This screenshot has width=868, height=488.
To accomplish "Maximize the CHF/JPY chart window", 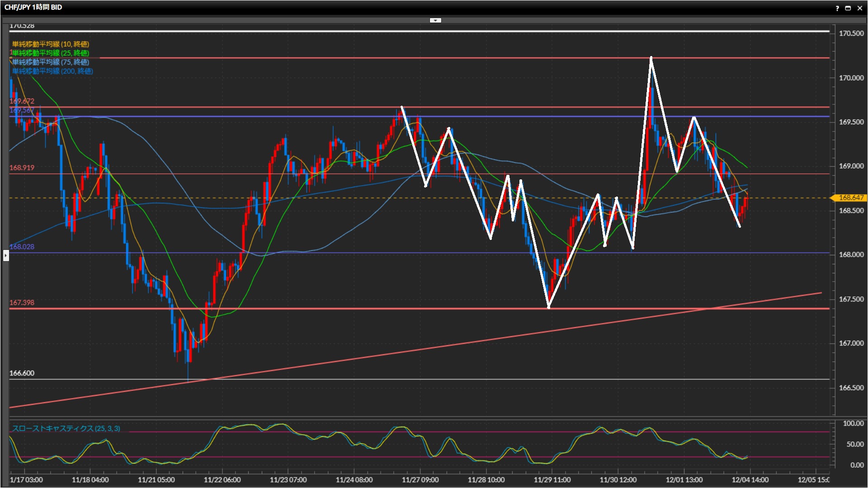I will click(848, 8).
